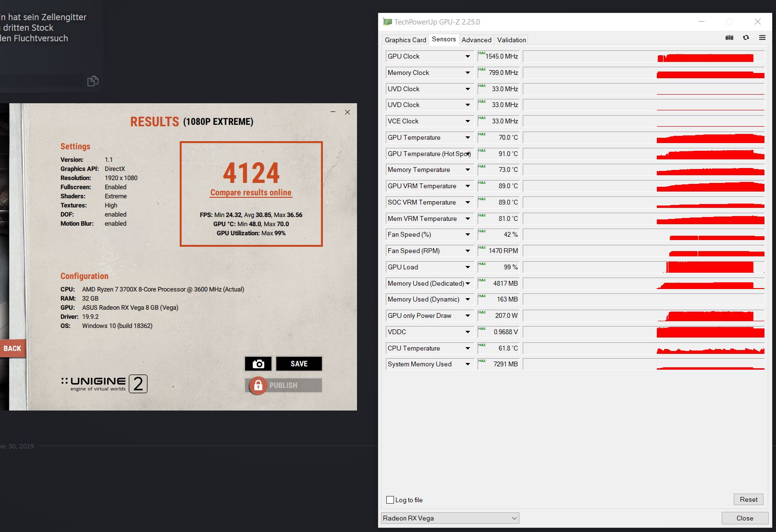Click the MAX indicator for GPU Clock
The image size is (776, 532).
[x=482, y=53]
